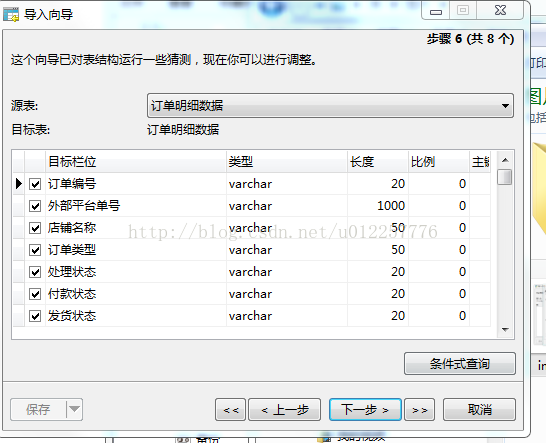Disable the 处理状态 field checkbox

(x=35, y=272)
